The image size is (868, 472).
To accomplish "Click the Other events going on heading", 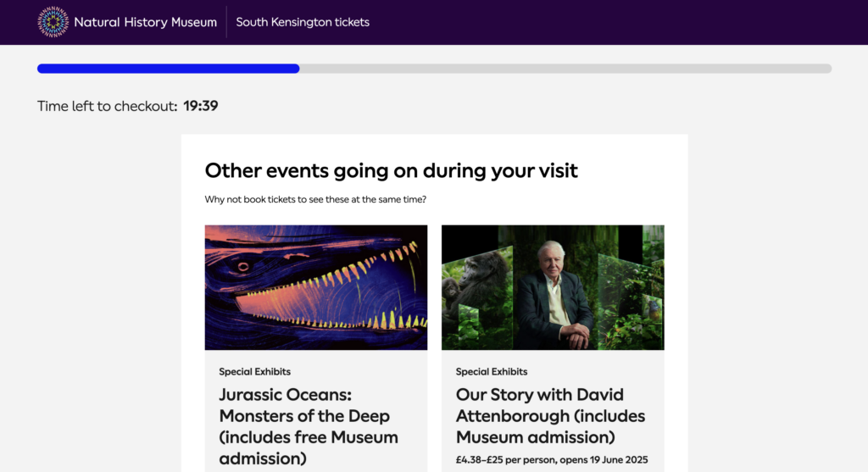I will click(392, 170).
